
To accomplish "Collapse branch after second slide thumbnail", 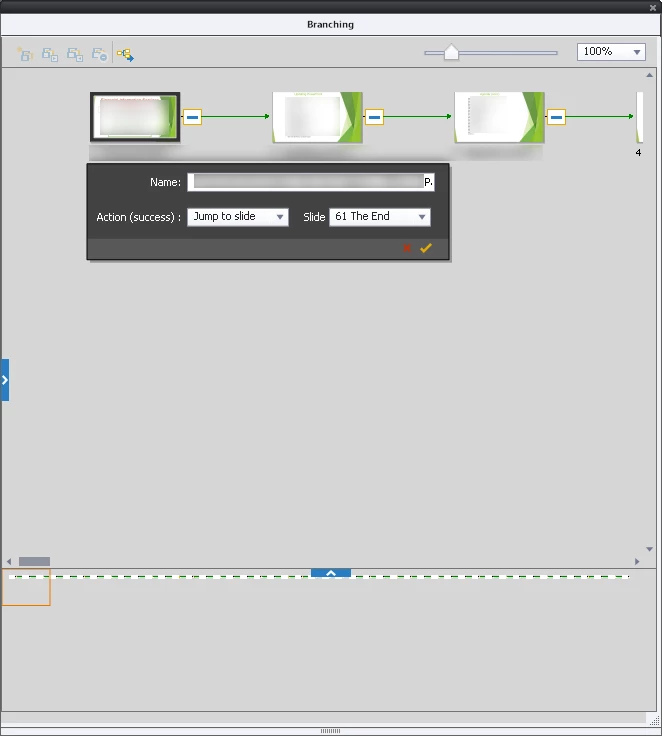I will (374, 117).
